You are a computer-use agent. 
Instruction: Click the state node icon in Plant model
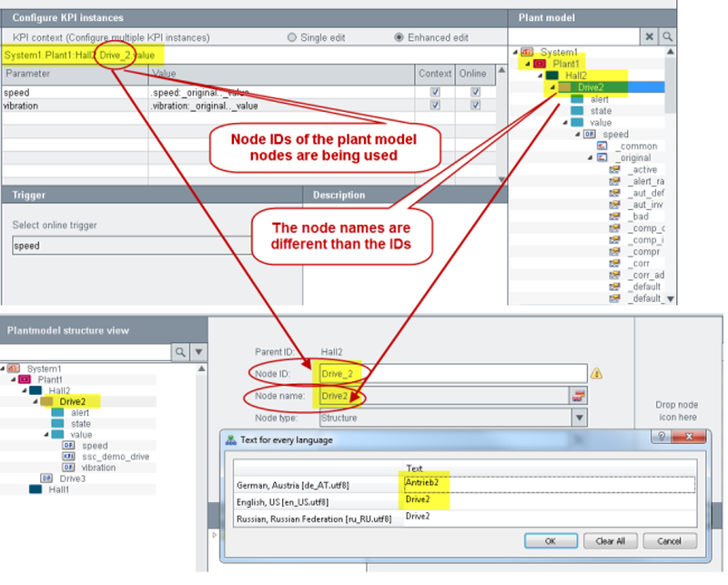pyautogui.click(x=577, y=110)
